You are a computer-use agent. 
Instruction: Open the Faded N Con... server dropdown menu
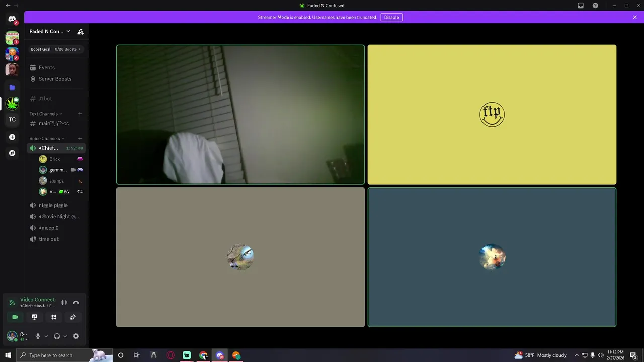point(50,31)
